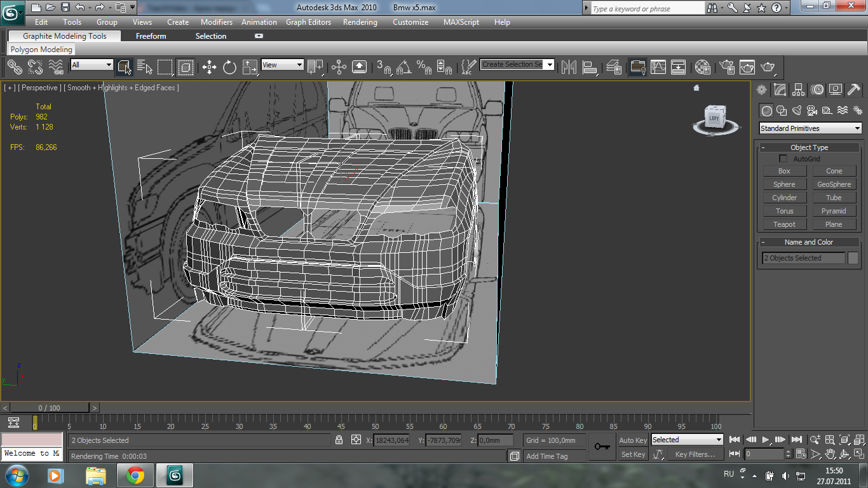Screen dimensions: 868x488
Task: Toggle Window/Crossing selection mode
Action: (x=186, y=66)
